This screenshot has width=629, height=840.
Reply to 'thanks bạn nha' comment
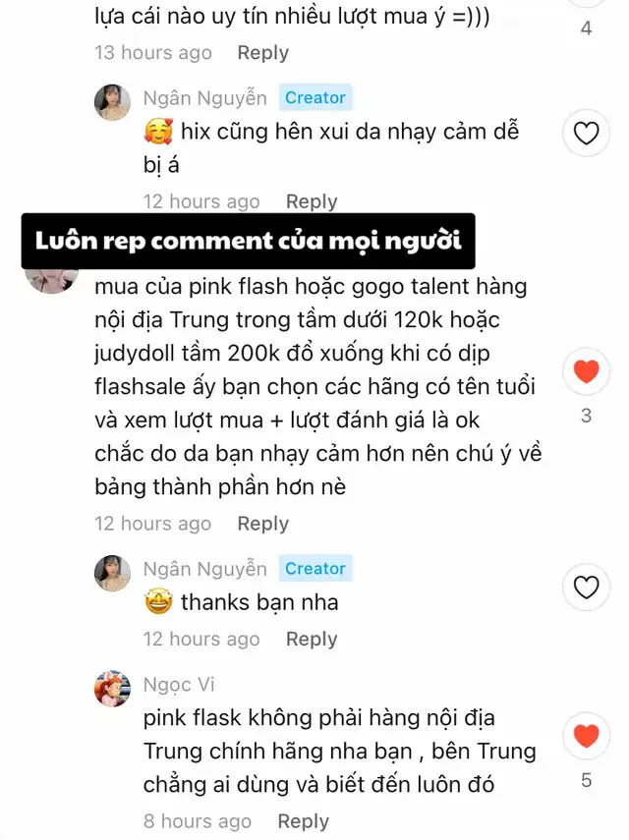312,640
